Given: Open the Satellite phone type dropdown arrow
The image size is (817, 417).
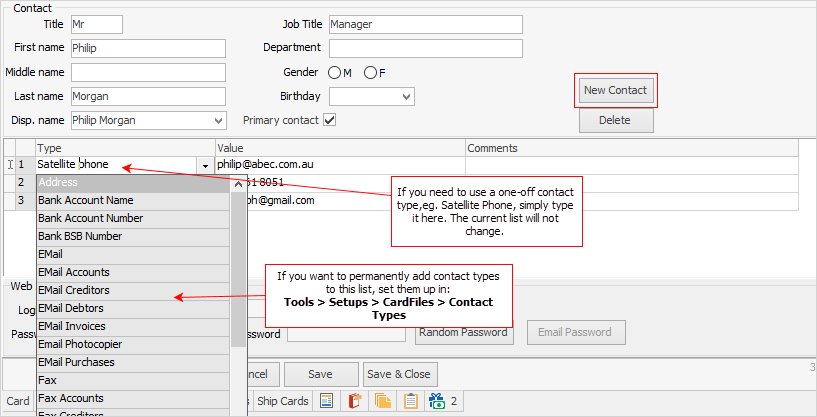Looking at the screenshot, I should 205,166.
